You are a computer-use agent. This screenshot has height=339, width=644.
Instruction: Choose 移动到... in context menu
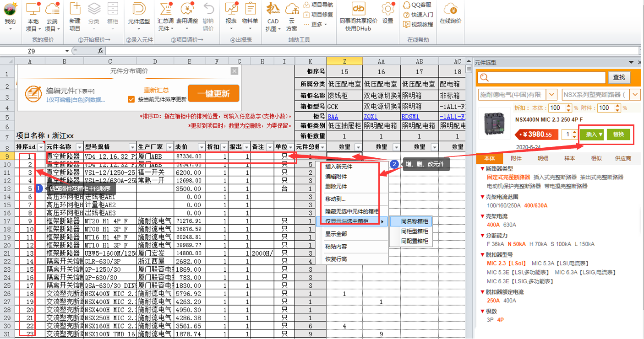pos(335,199)
